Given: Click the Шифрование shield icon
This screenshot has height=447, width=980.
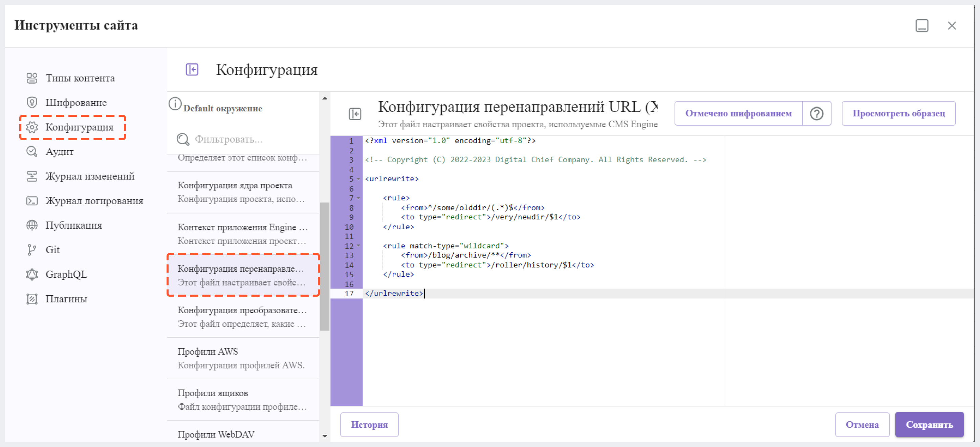Looking at the screenshot, I should pyautogui.click(x=32, y=102).
